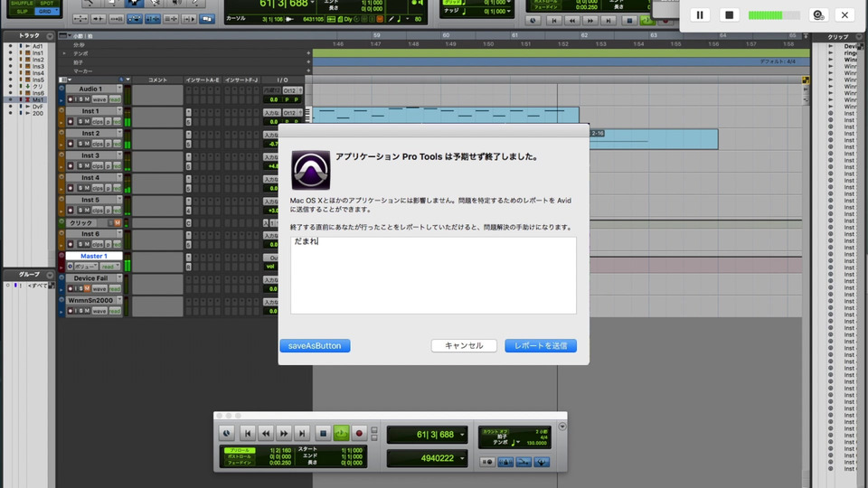Record-enable the Inst 1 track

(71, 122)
